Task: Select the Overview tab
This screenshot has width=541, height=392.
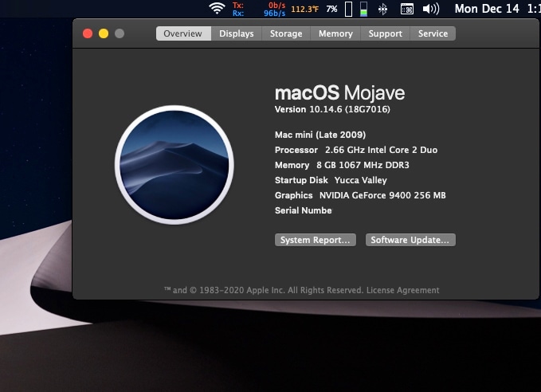Action: (x=183, y=33)
